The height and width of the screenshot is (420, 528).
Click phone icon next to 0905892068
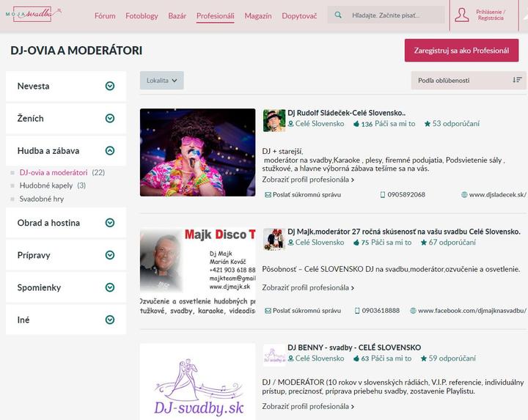383,195
